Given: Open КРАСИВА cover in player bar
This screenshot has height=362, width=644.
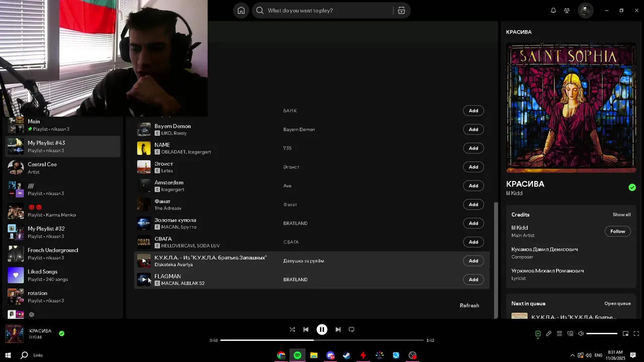Looking at the screenshot, I should tap(14, 333).
